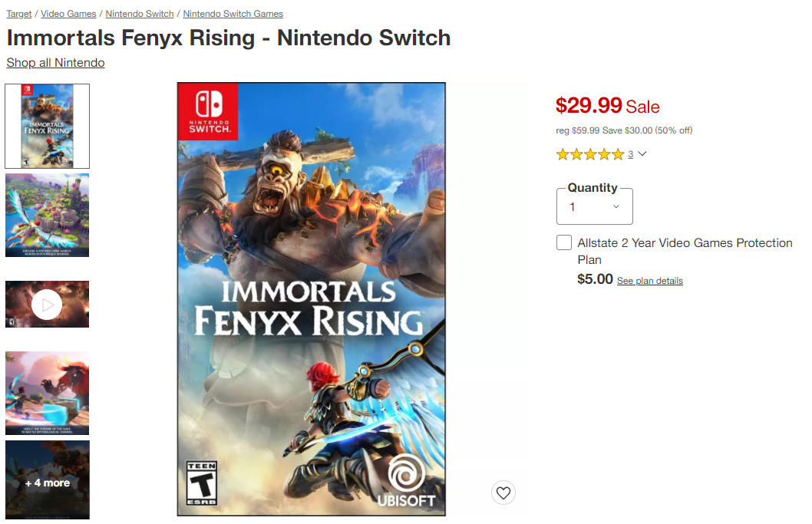Viewport: 812px width, 524px height.
Task: Select the box art cover thumbnail
Action: [x=48, y=126]
